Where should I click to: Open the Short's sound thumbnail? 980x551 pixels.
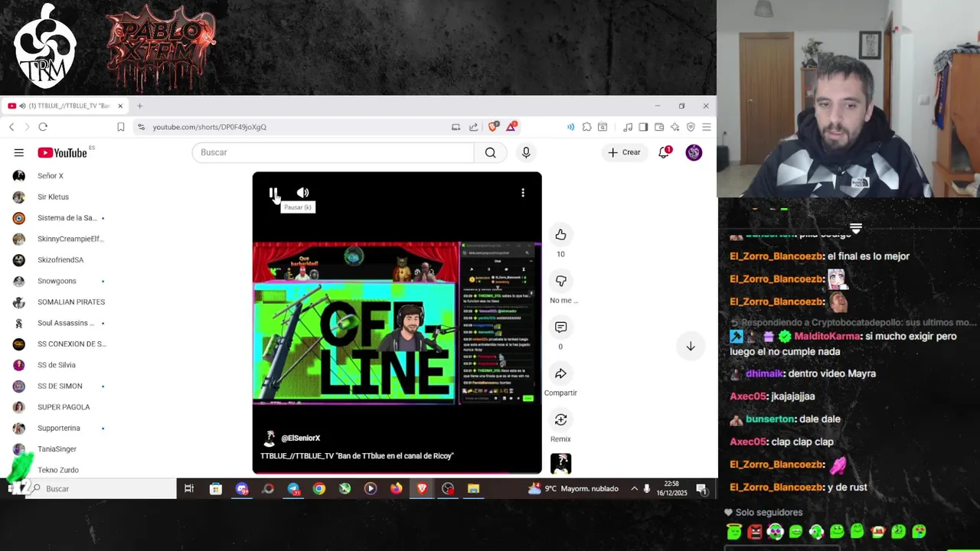click(560, 464)
